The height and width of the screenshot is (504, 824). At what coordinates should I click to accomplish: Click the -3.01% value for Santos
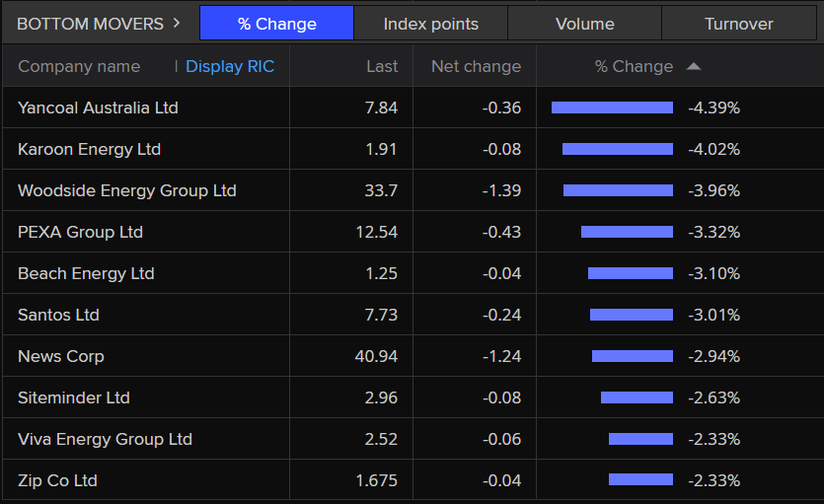coord(714,315)
